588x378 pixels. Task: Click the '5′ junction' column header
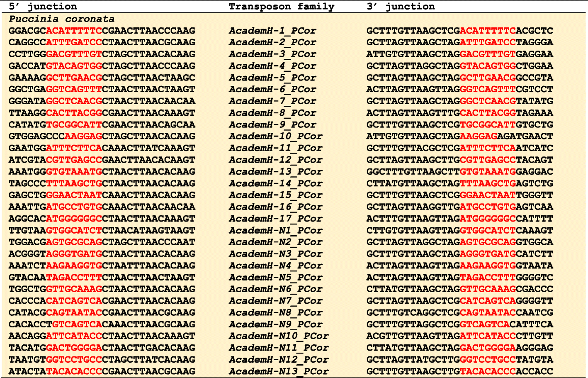tap(43, 7)
